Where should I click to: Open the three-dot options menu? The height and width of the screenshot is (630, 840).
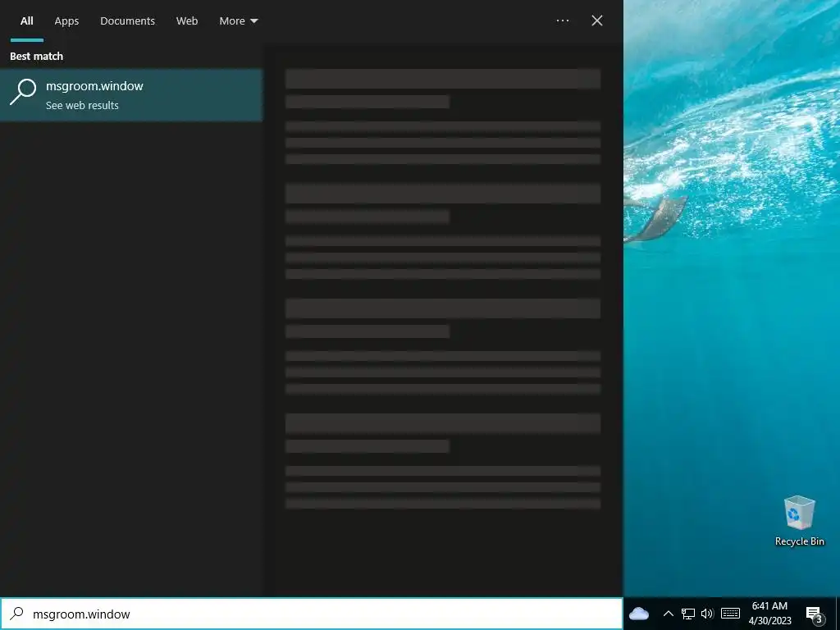tap(563, 21)
